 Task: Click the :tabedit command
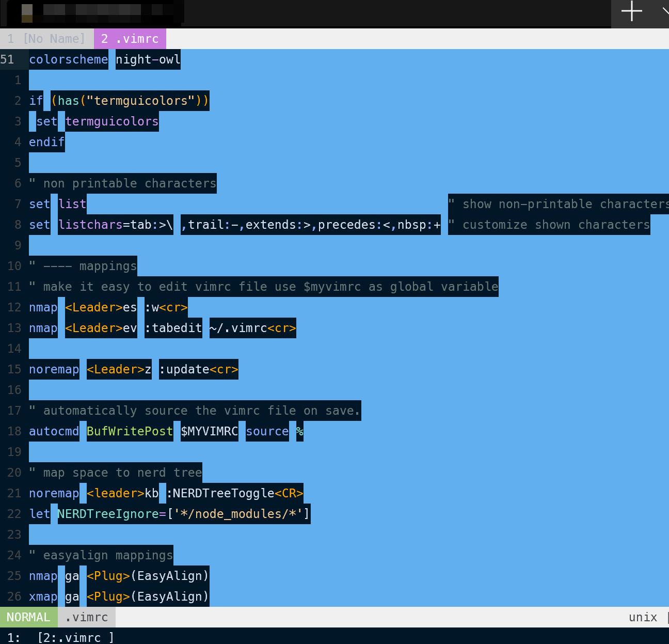pyautogui.click(x=173, y=328)
